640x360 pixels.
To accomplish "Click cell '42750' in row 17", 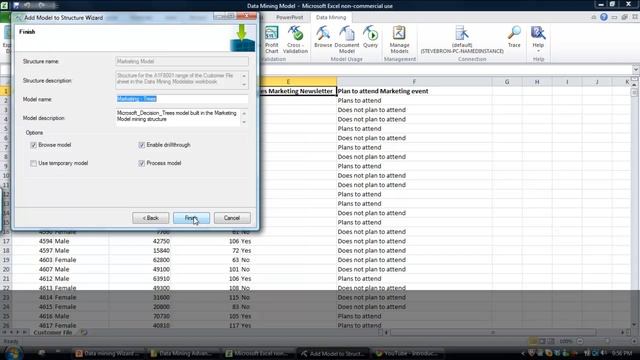I will [x=160, y=241].
